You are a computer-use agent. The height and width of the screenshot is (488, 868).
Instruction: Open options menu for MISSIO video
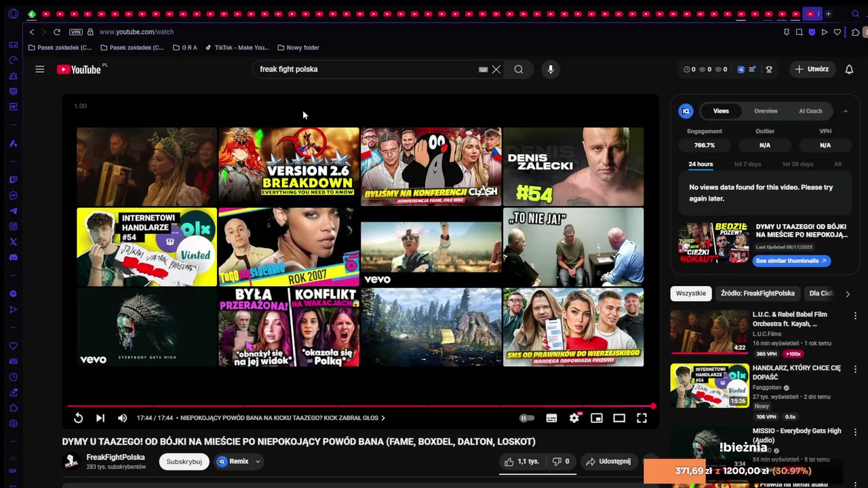pos(855,432)
